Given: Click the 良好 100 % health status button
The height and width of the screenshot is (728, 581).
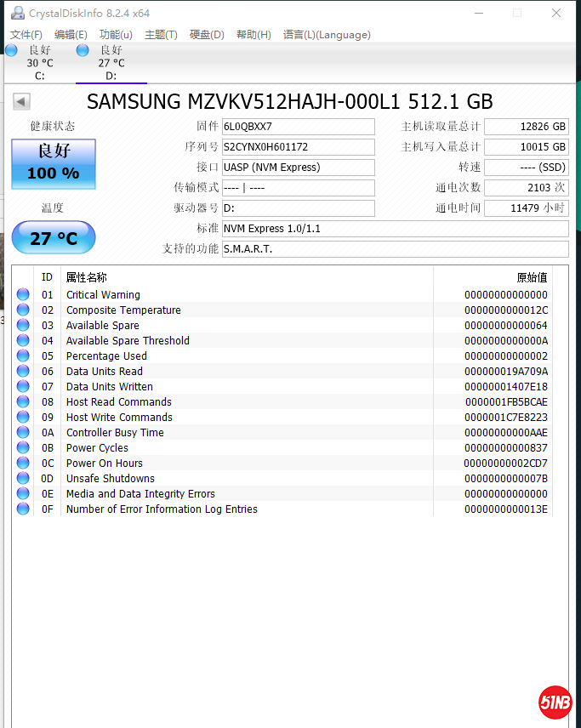Looking at the screenshot, I should (x=54, y=163).
